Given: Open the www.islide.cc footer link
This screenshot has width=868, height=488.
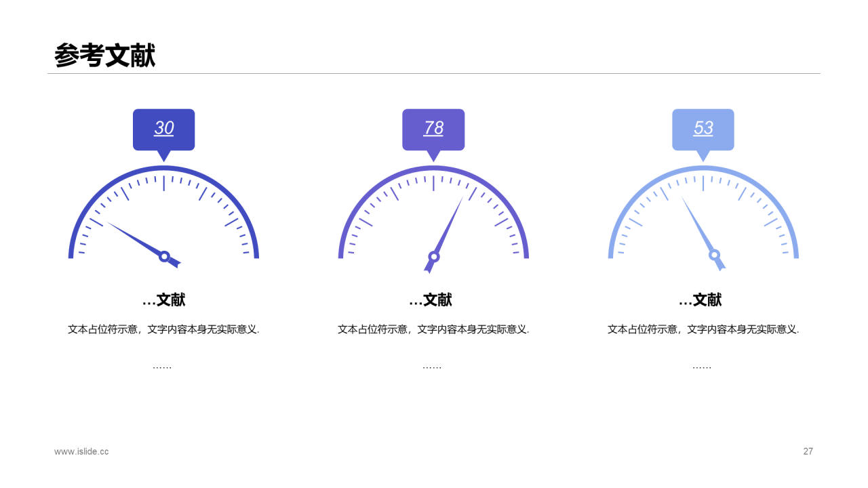Looking at the screenshot, I should 81,451.
